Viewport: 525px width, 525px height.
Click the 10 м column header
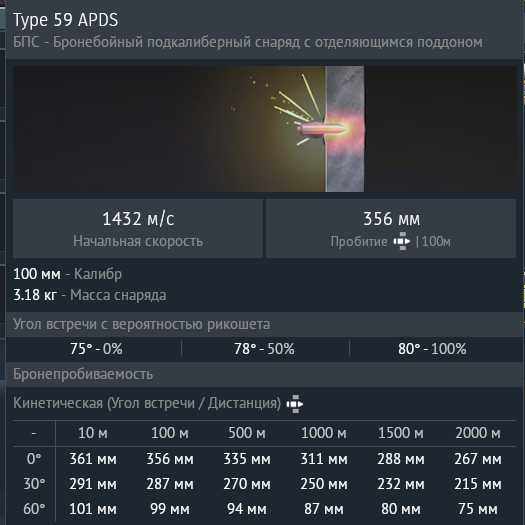(x=93, y=433)
